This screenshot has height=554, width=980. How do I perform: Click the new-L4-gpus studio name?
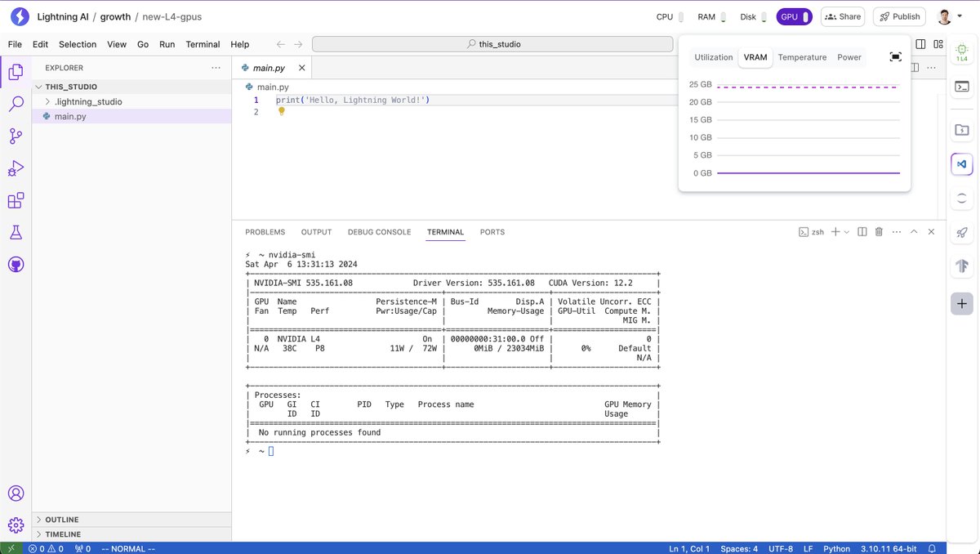point(171,16)
